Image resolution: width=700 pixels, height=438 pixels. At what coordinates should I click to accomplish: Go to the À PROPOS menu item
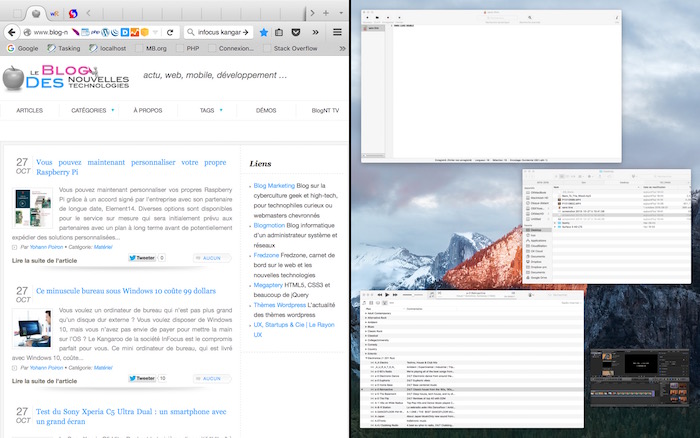coord(148,110)
